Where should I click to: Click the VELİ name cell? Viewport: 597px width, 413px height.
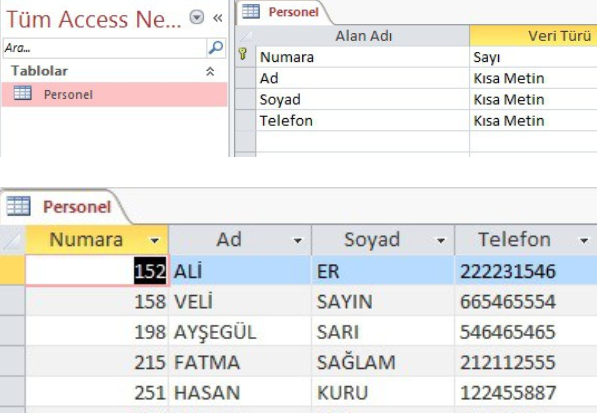pos(240,301)
